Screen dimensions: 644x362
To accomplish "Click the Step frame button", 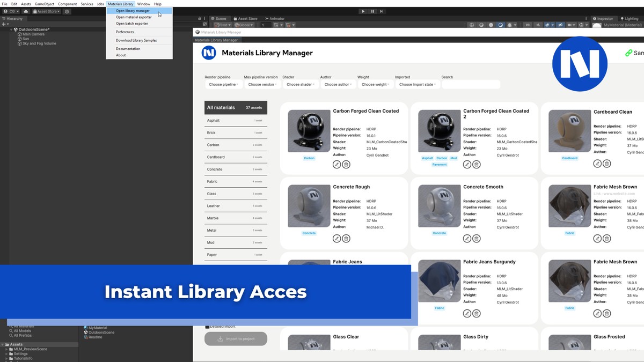I will point(382,11).
